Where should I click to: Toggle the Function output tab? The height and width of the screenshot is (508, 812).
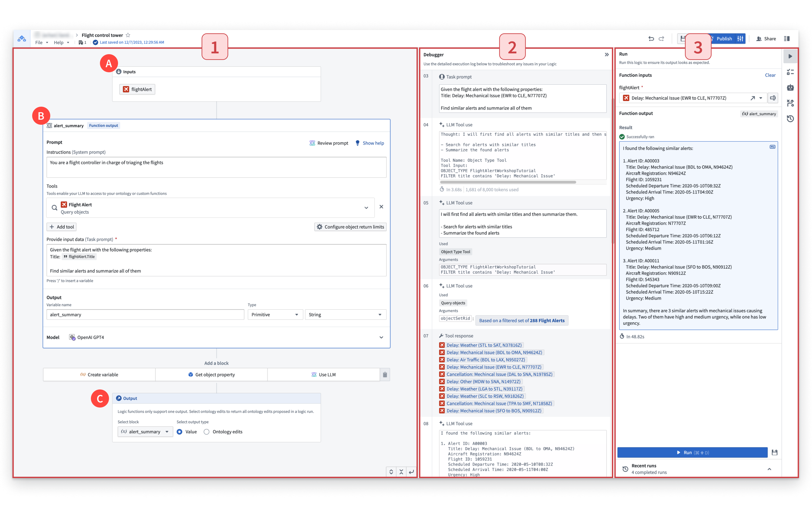(102, 125)
